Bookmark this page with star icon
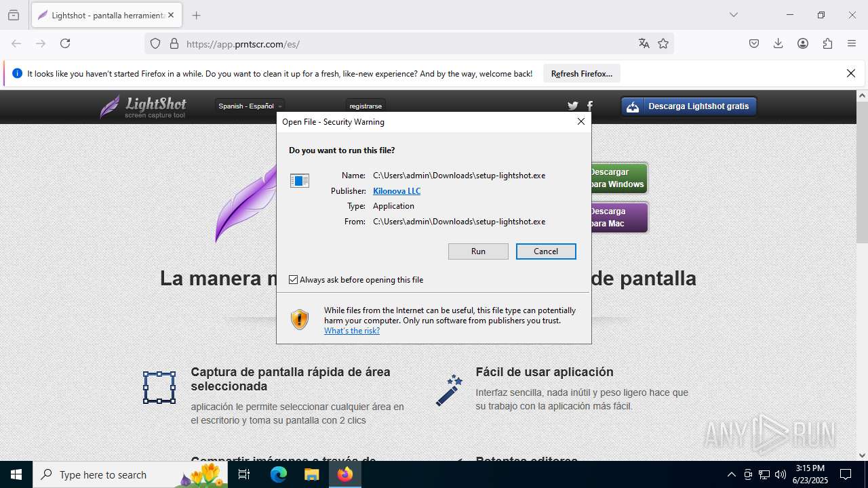 point(663,44)
